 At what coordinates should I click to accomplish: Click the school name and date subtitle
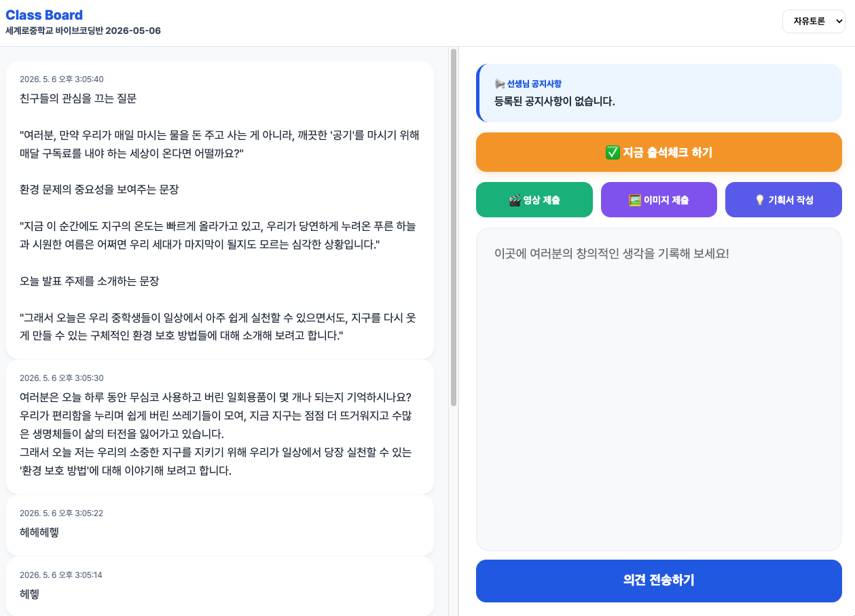pyautogui.click(x=83, y=31)
